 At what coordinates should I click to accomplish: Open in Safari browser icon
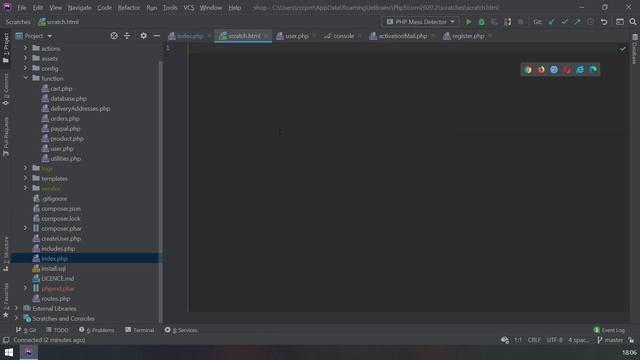tap(554, 70)
